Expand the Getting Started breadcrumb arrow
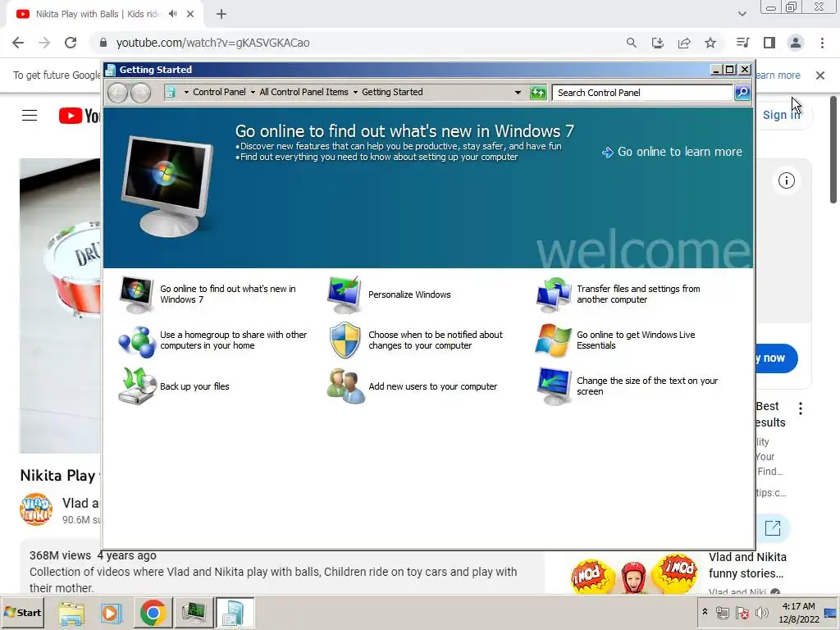This screenshot has height=630, width=840. tap(355, 92)
